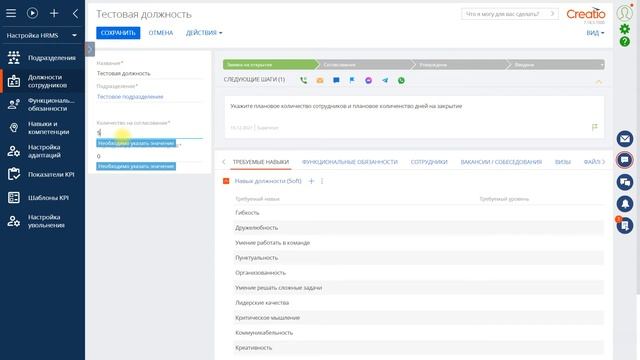Open the stage bar dropdown arrow
640x360 pixels.
(602, 64)
